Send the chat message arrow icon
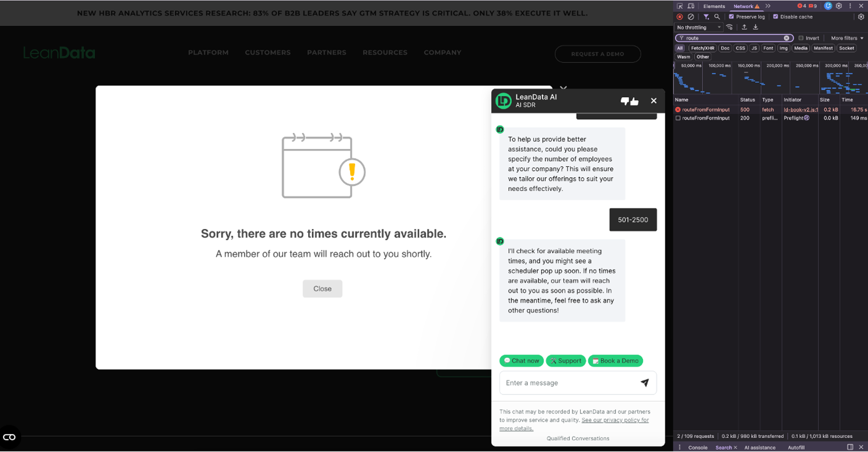 (x=644, y=382)
